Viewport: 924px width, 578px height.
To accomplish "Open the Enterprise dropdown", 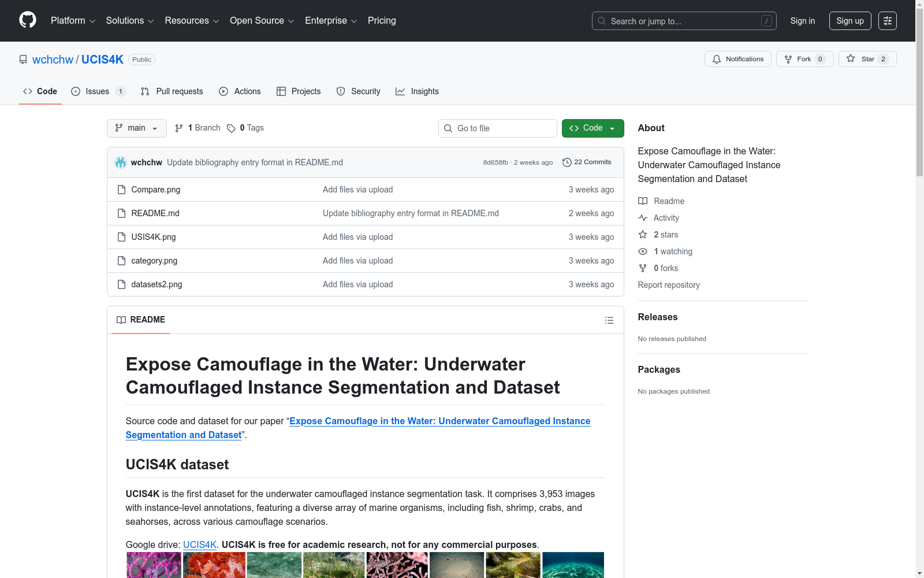I will pos(331,21).
